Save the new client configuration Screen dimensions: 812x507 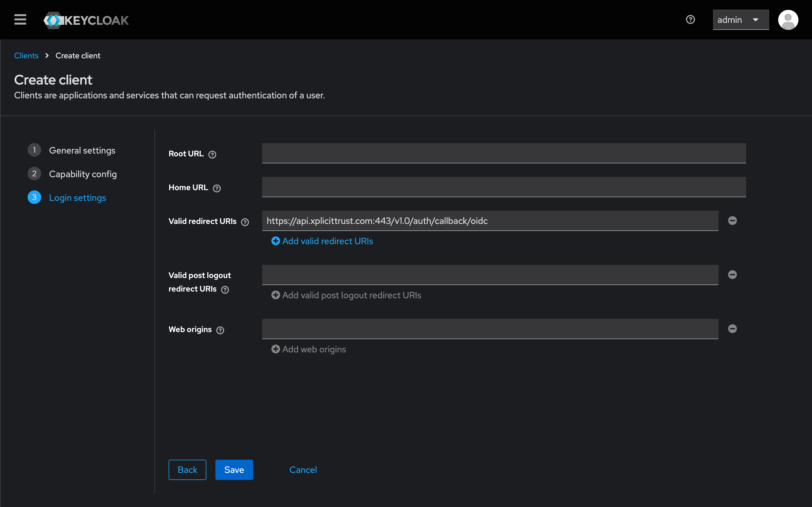pos(234,470)
